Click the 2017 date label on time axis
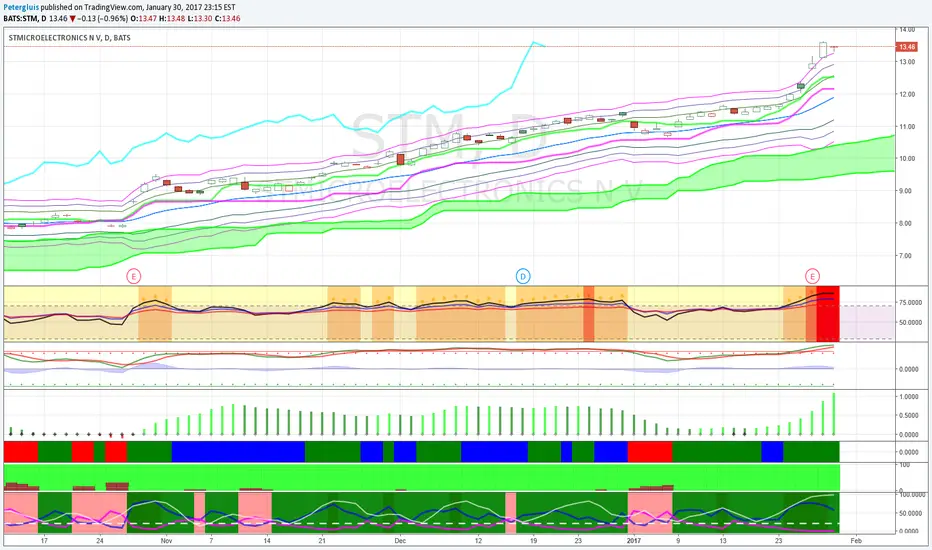 [634, 540]
